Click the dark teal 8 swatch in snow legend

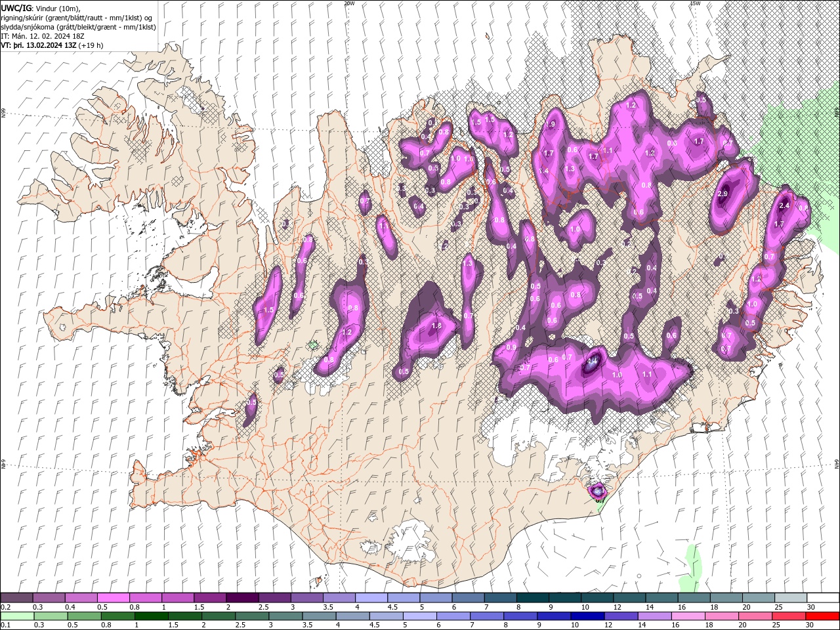[x=533, y=598]
